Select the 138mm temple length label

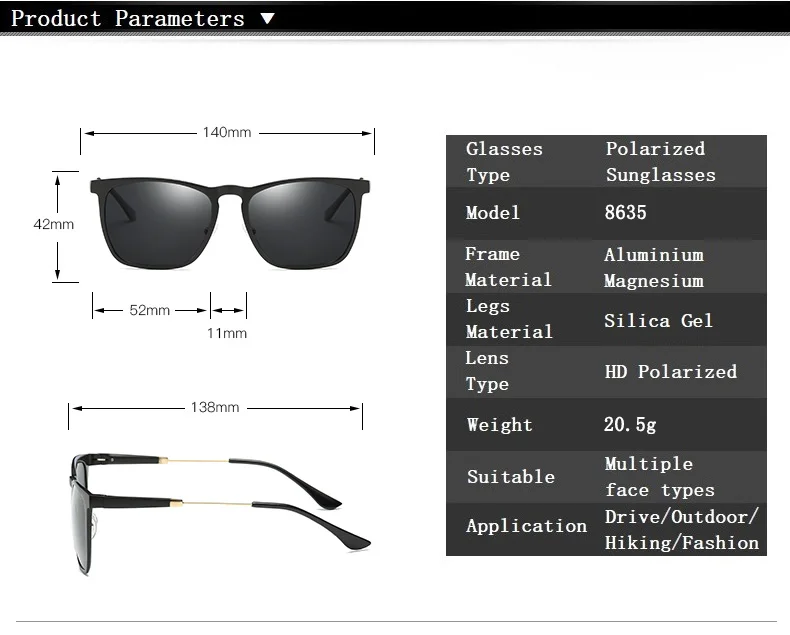click(215, 407)
